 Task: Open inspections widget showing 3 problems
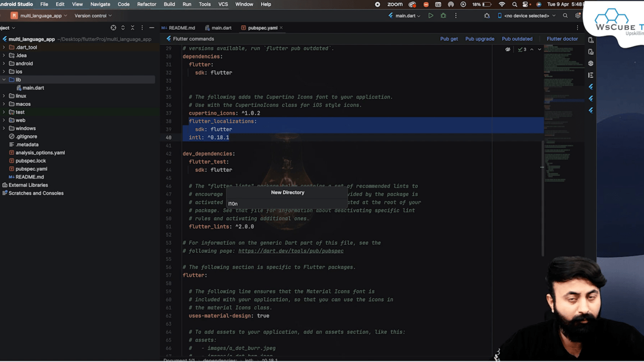click(x=522, y=49)
